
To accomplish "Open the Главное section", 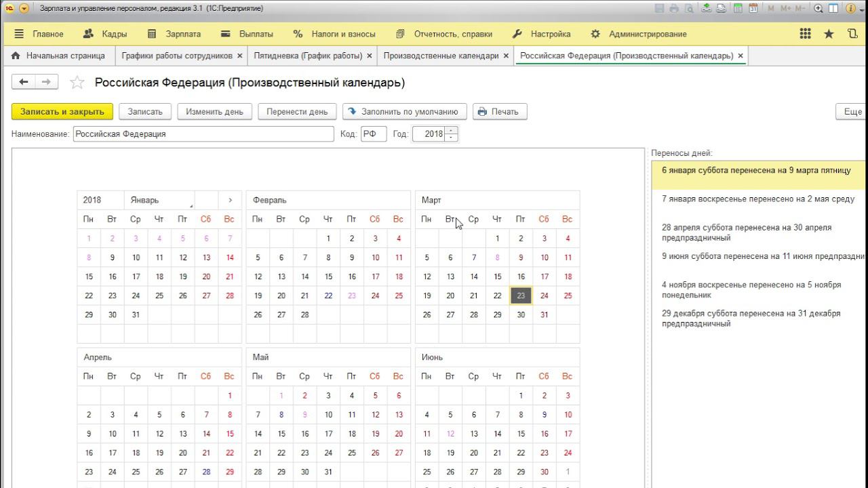I will (x=39, y=34).
